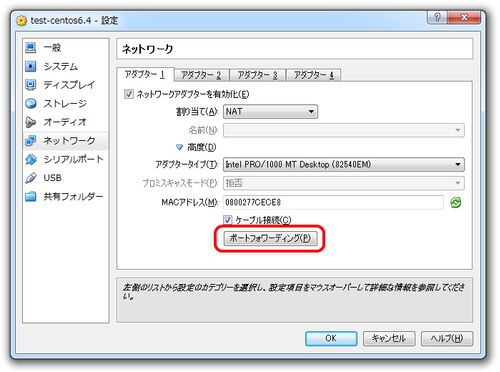Click the System (システム) chip icon

(x=31, y=66)
